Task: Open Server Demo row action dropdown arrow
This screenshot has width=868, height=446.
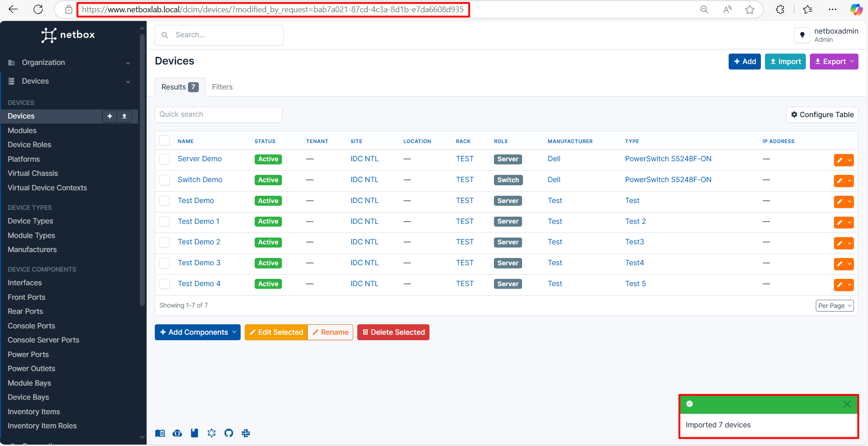Action: click(x=849, y=160)
